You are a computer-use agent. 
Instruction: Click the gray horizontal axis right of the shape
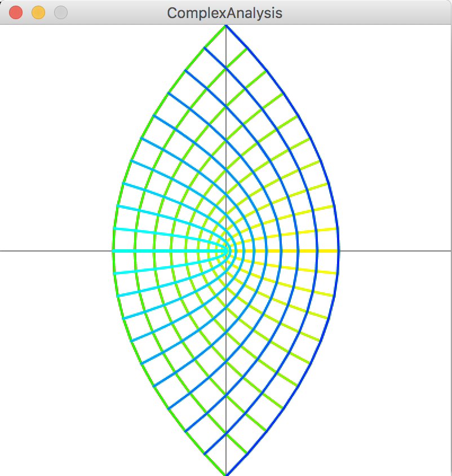pyautogui.click(x=395, y=250)
